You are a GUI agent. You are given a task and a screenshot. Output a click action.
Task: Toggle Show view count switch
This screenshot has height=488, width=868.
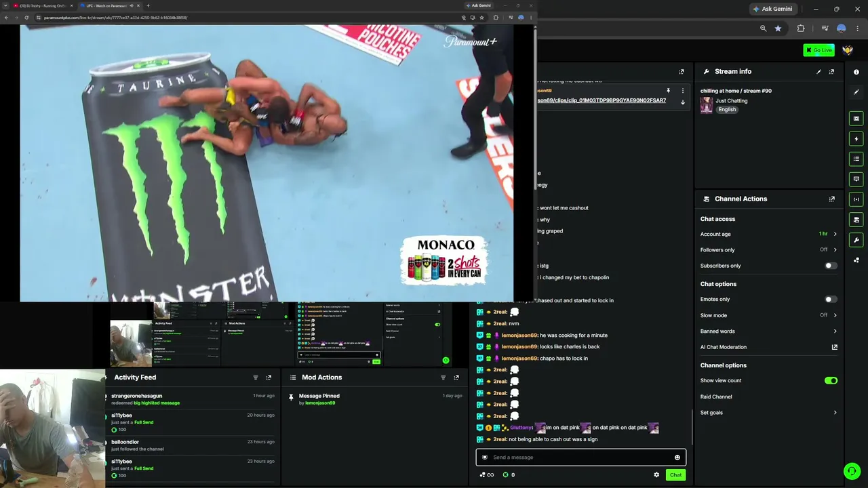click(831, 381)
